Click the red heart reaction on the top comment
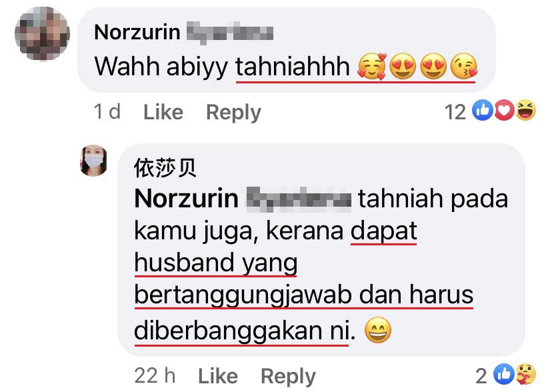The height and width of the screenshot is (392, 552). click(504, 110)
